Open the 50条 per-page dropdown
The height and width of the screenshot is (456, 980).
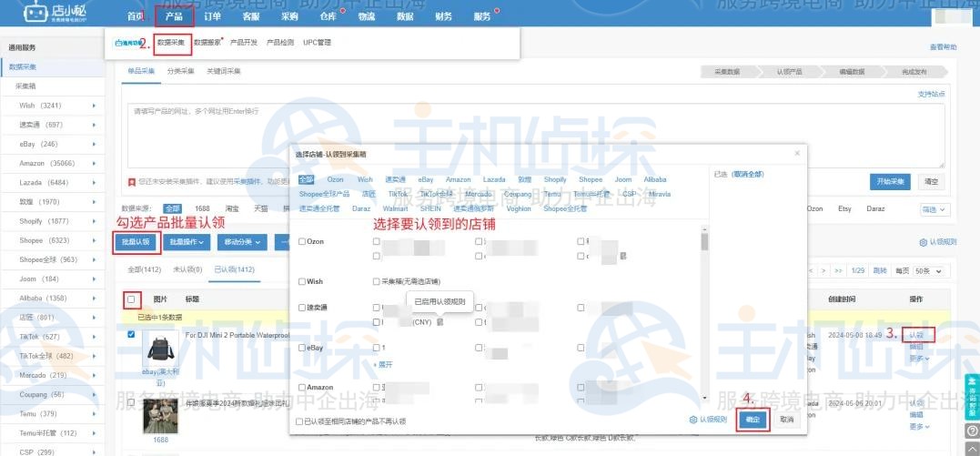(931, 271)
